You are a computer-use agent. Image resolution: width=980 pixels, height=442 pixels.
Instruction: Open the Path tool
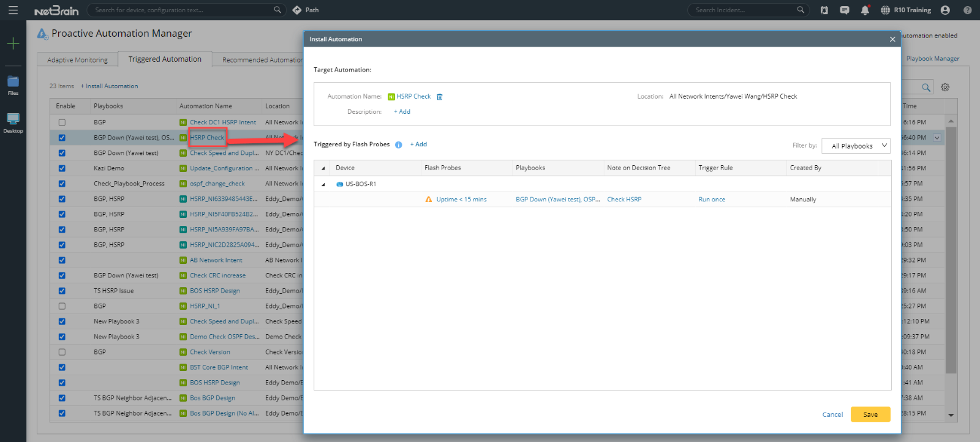coord(305,10)
